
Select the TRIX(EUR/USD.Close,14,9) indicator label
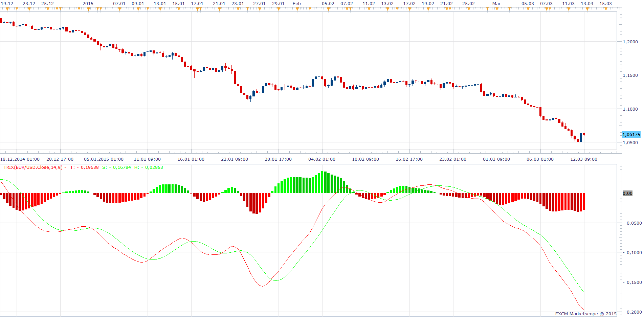33,167
